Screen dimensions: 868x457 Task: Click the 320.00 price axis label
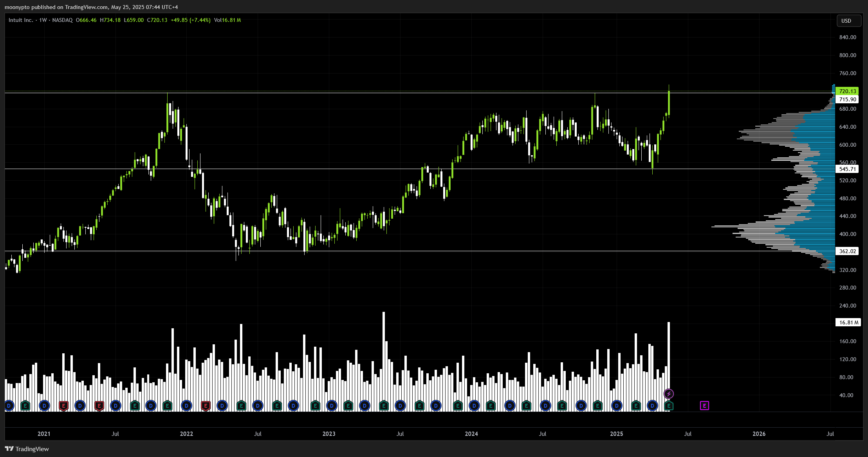coord(848,270)
